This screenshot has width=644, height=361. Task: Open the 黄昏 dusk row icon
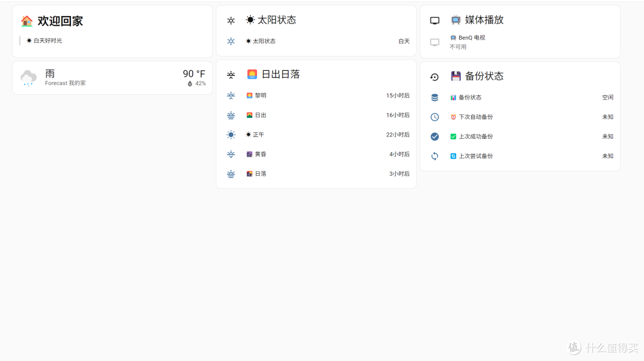click(231, 154)
